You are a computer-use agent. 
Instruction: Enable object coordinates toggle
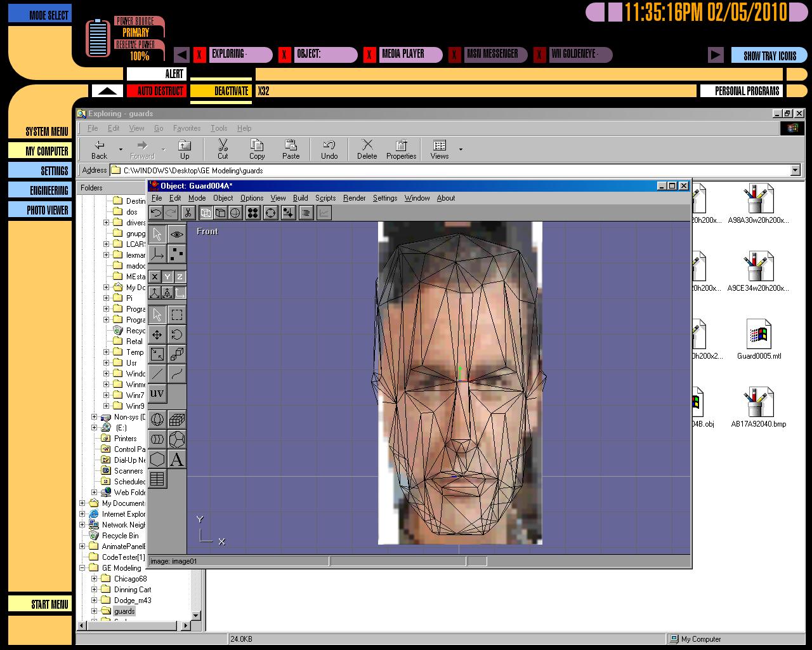point(167,293)
